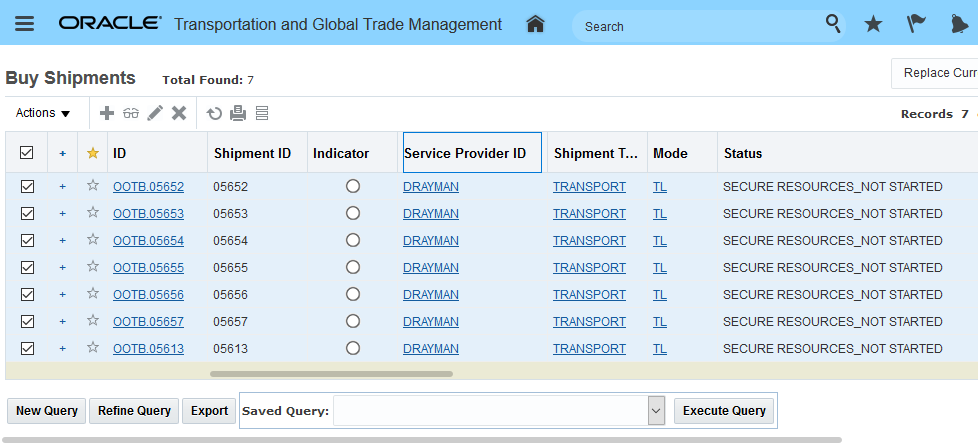Click the View glasses icon
This screenshot has height=445, width=978.
tap(131, 113)
